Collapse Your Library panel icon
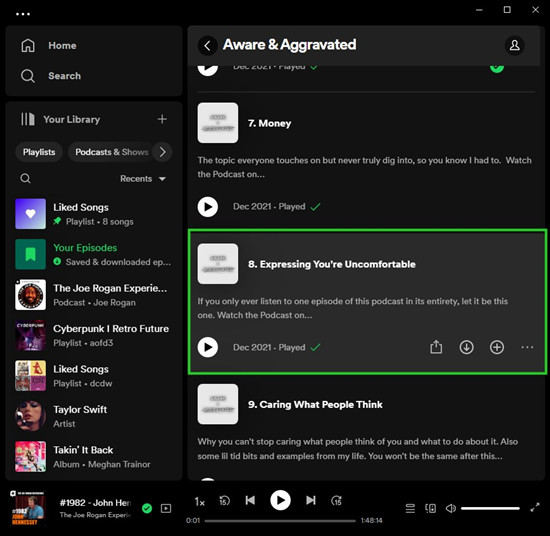Image resolution: width=550 pixels, height=536 pixels. (28, 119)
